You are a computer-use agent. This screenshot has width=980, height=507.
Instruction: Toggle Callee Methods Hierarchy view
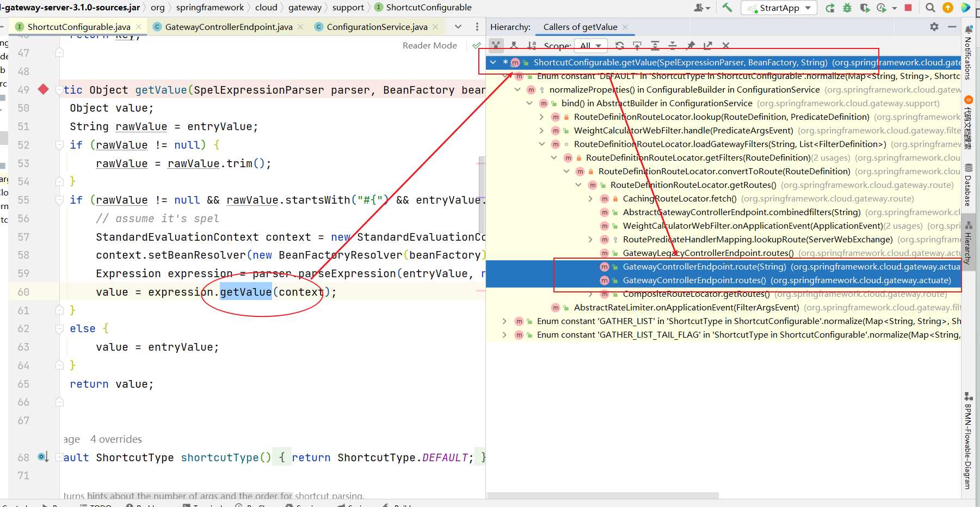(x=514, y=46)
